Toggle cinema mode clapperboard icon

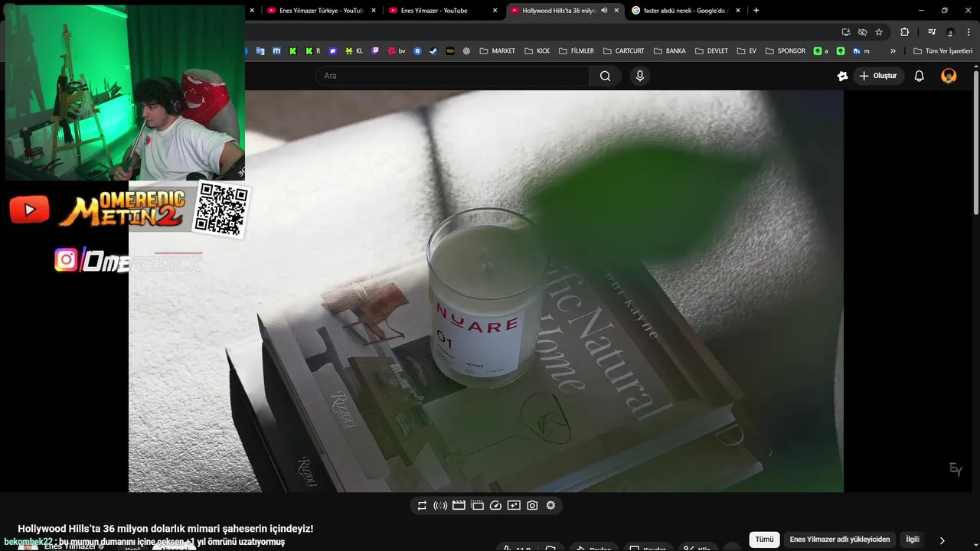459,505
